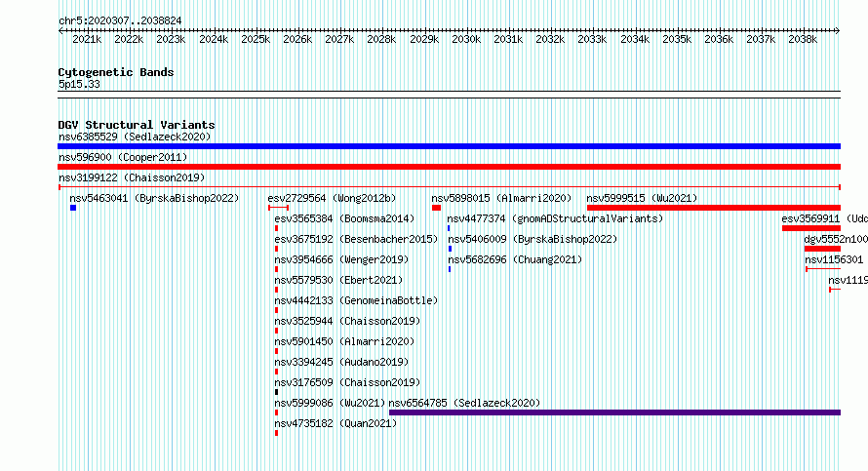Select red esv3569911 variant bar

click(x=811, y=228)
